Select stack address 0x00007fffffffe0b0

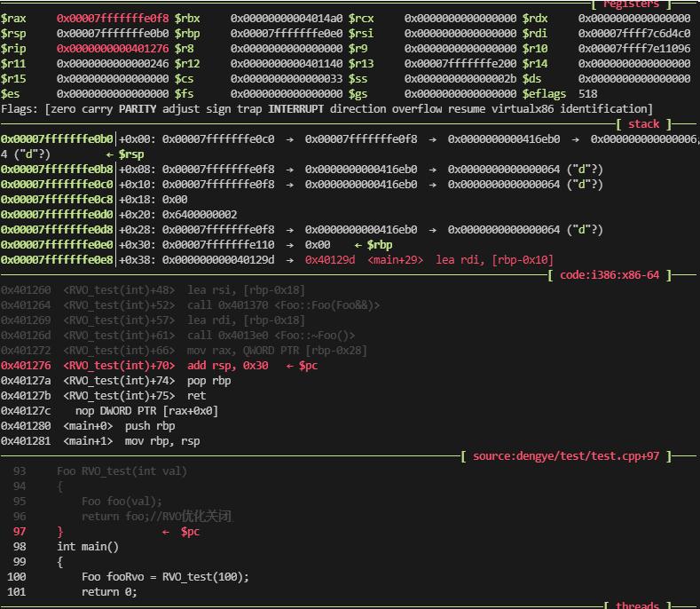57,139
